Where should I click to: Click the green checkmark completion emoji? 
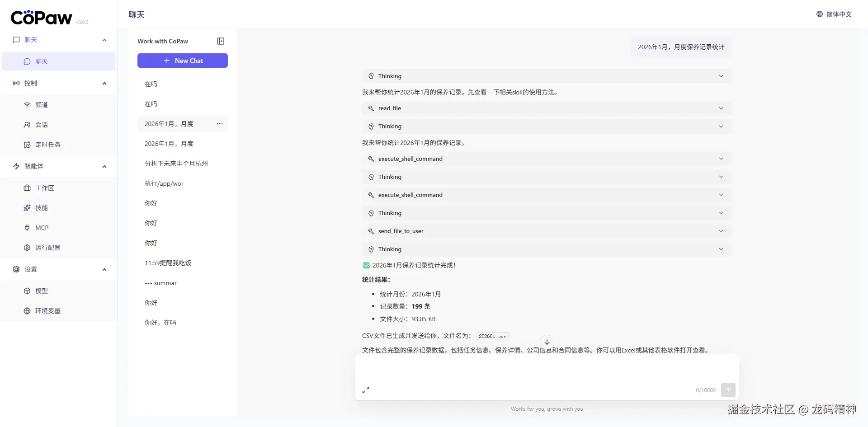(x=366, y=266)
